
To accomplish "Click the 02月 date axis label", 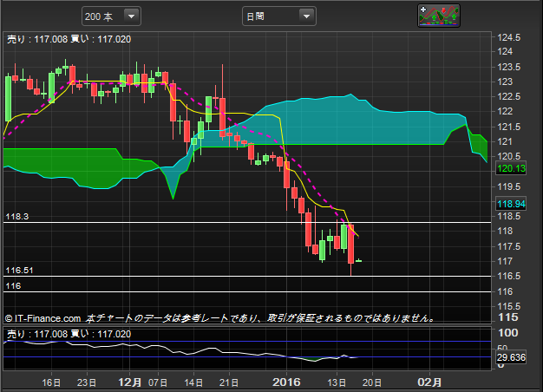I will [x=429, y=382].
